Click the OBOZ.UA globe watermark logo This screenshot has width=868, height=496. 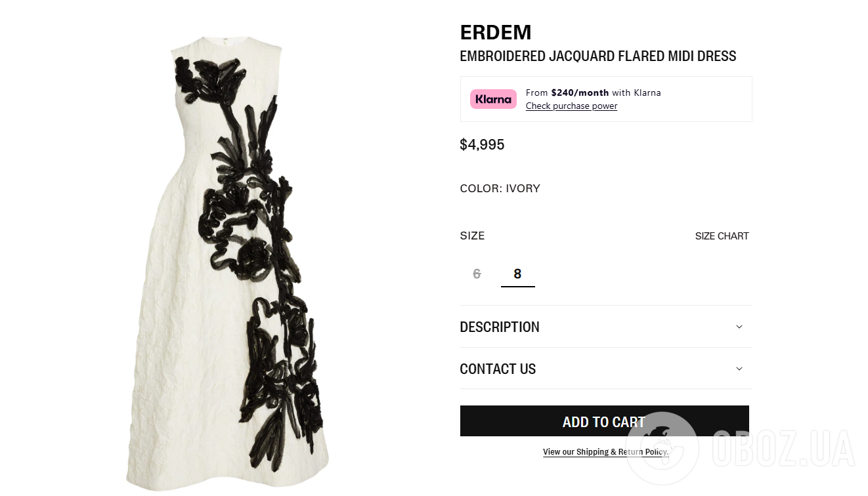[x=662, y=448]
